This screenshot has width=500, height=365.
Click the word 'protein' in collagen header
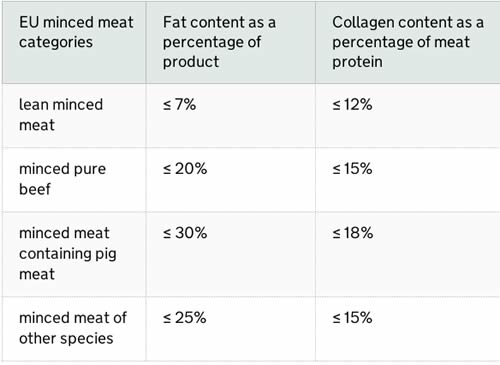(357, 62)
